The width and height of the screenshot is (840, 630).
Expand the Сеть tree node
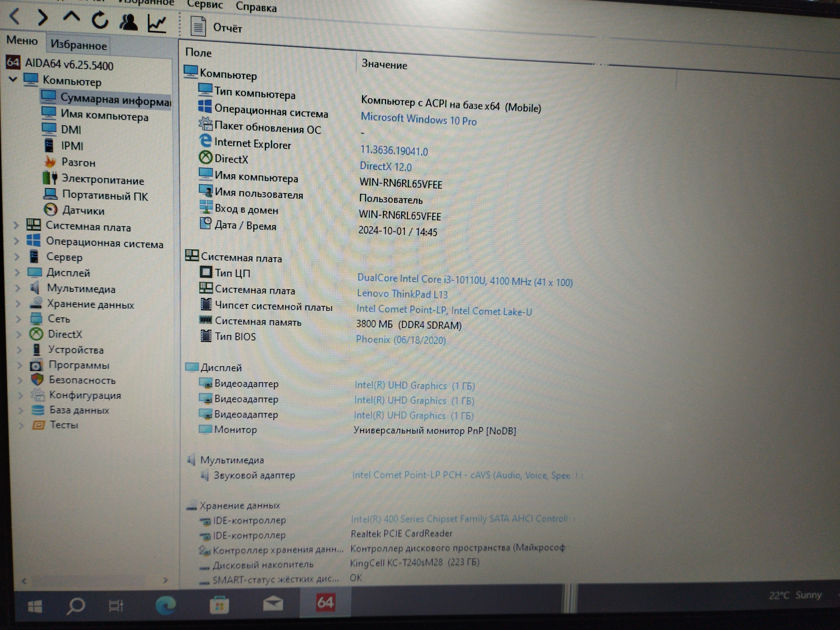(x=18, y=319)
